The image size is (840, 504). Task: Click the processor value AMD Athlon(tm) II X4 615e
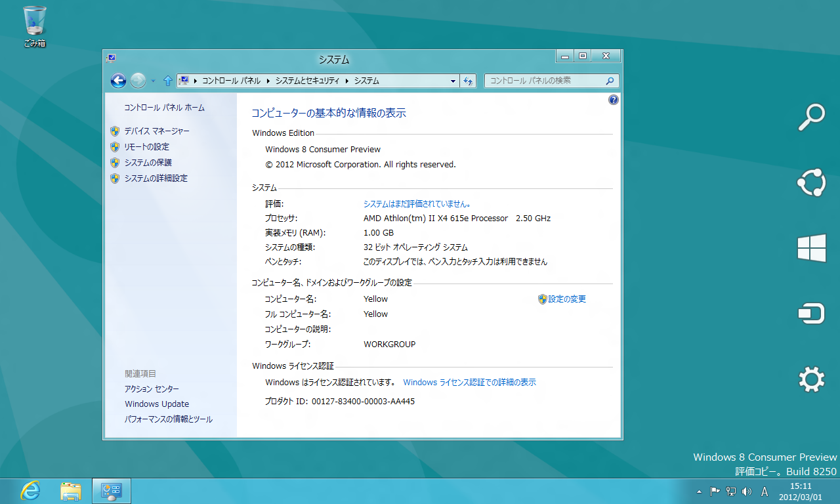(x=457, y=219)
